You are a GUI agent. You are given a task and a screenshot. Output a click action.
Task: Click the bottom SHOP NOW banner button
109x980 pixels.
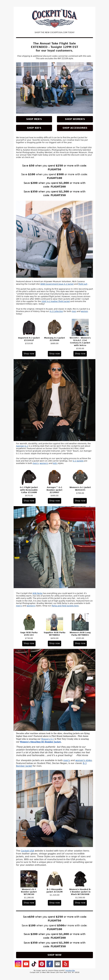(54, 955)
